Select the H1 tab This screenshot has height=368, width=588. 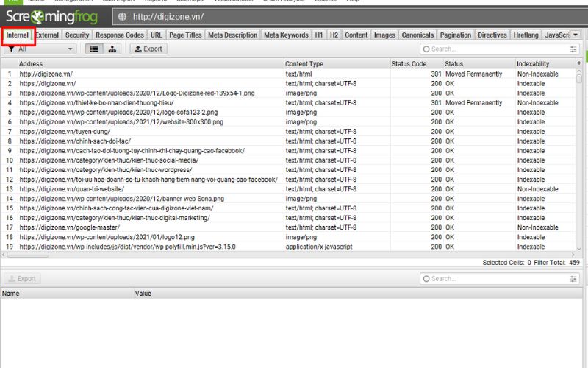[x=319, y=35]
